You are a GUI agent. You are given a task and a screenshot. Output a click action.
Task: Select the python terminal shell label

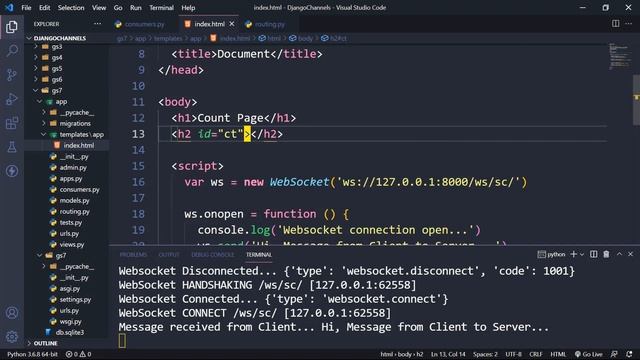pos(551,254)
